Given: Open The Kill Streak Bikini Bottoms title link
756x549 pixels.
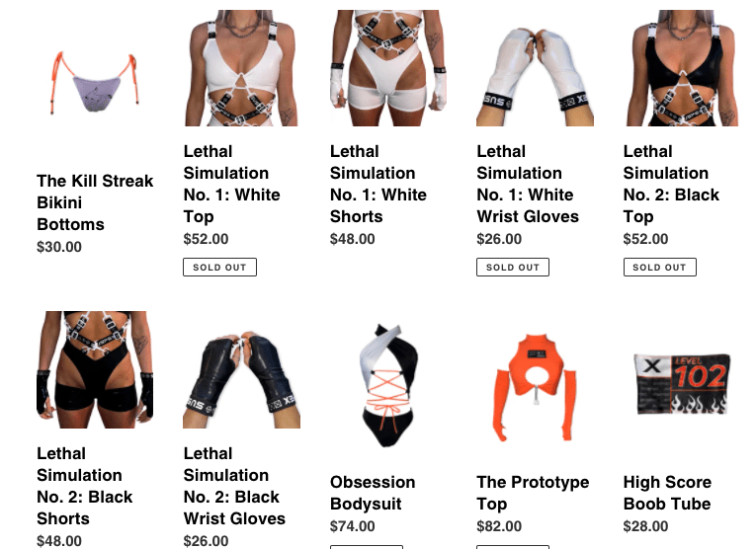Looking at the screenshot, I should tap(95, 202).
